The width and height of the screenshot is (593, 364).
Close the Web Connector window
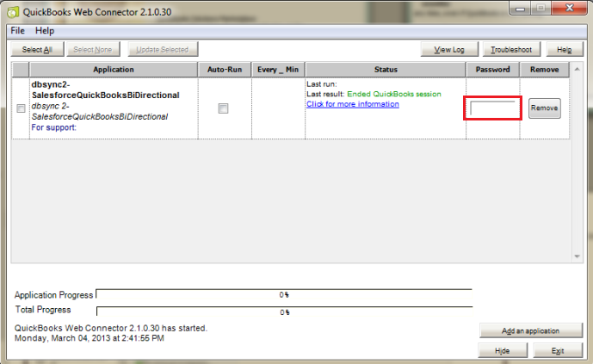[x=569, y=8]
